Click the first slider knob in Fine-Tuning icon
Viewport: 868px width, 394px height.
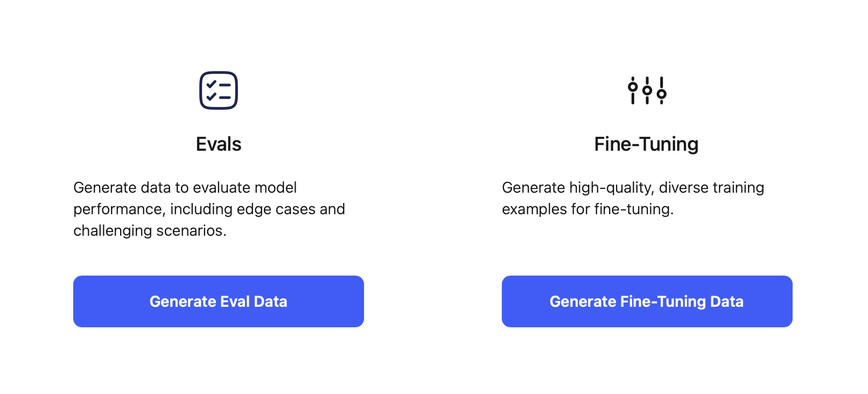coord(633,87)
